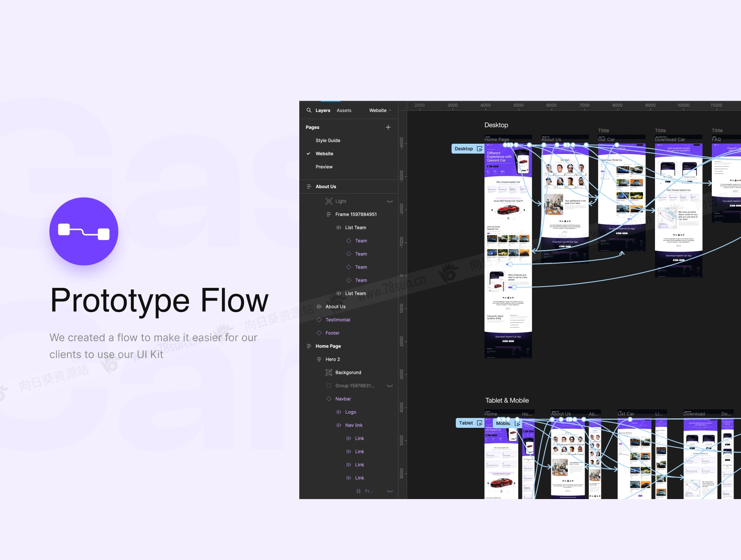Image resolution: width=741 pixels, height=560 pixels.
Task: Click the Desktop Download Car frame thumbnail
Action: click(678, 210)
